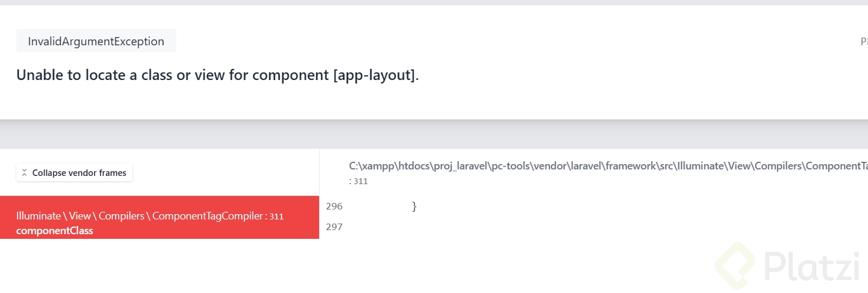Click the word 'Compilers' in red frame

pos(121,216)
